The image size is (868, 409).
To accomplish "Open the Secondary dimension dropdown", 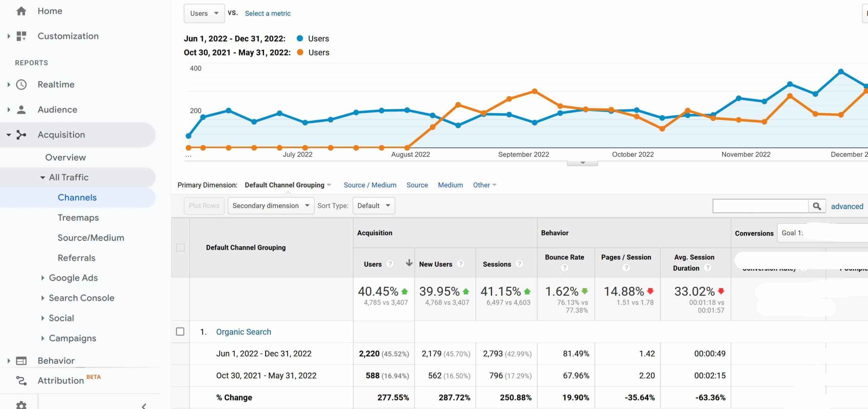I will (271, 206).
